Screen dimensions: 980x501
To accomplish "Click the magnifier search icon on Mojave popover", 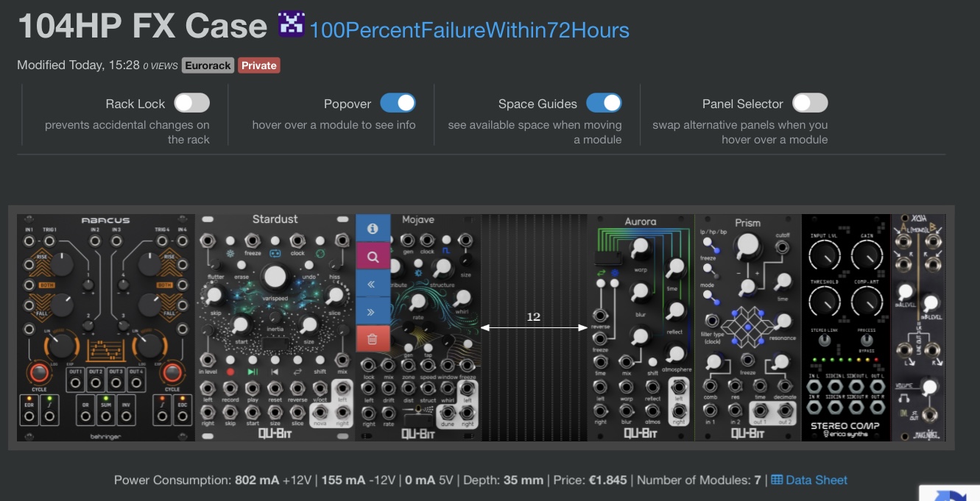I will [x=373, y=257].
